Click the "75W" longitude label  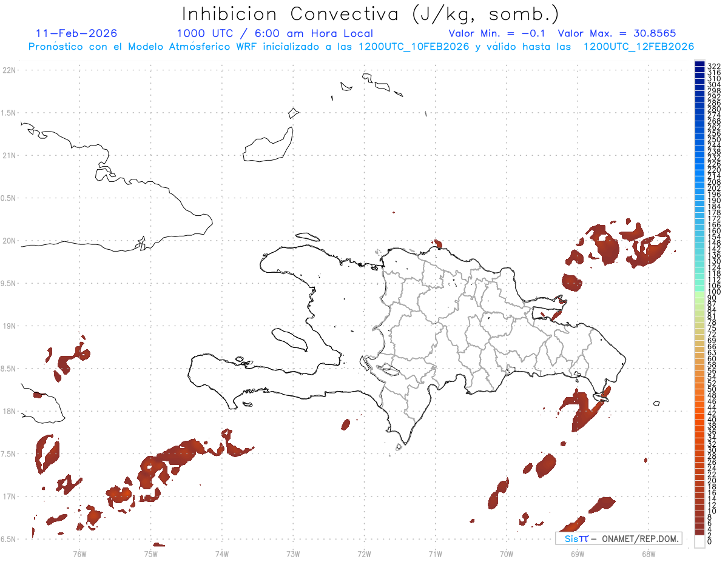(x=150, y=553)
